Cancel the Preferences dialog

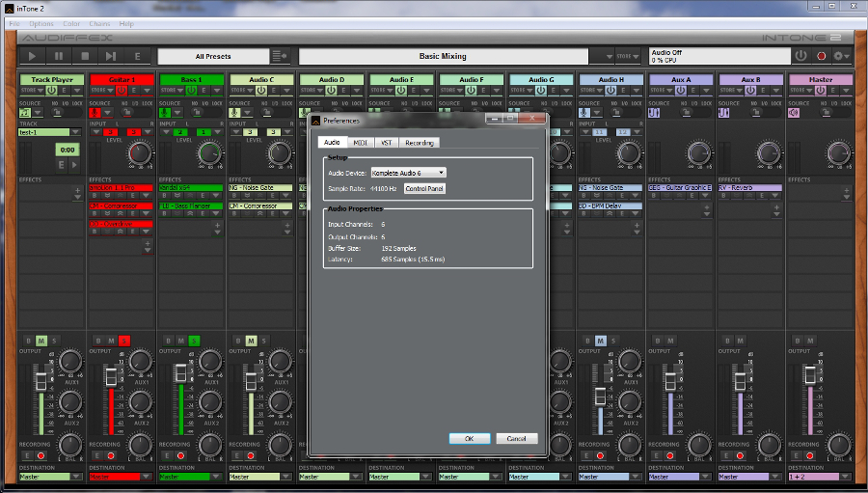pyautogui.click(x=517, y=438)
